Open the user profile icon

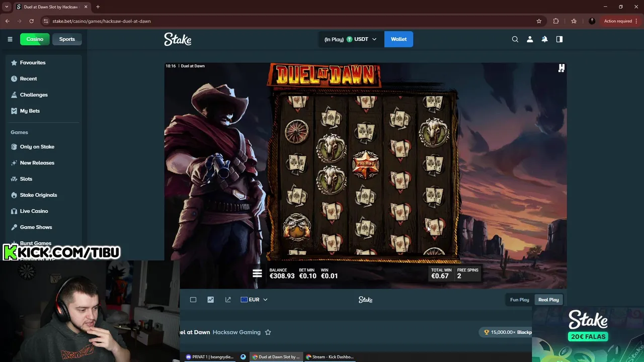click(530, 39)
